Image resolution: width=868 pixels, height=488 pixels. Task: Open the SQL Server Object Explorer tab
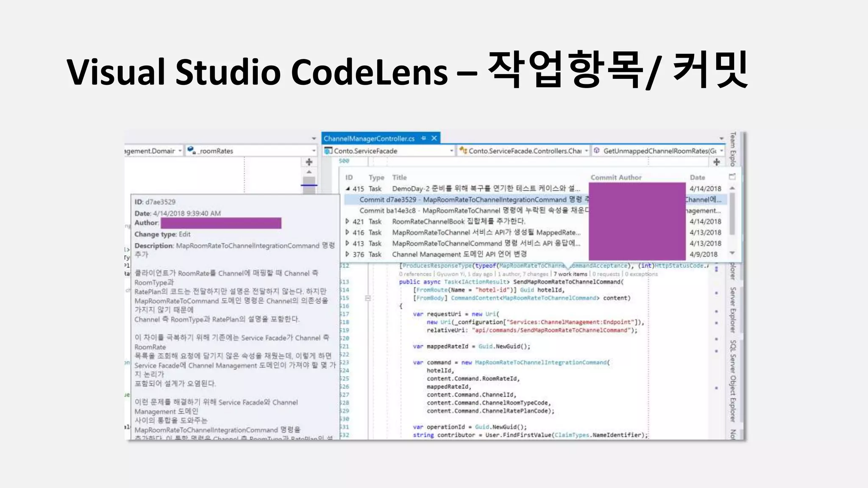click(733, 380)
